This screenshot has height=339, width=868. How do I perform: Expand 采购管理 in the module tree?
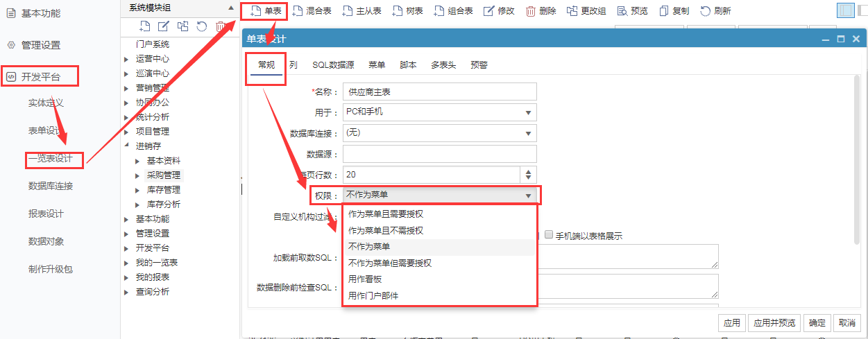click(137, 175)
